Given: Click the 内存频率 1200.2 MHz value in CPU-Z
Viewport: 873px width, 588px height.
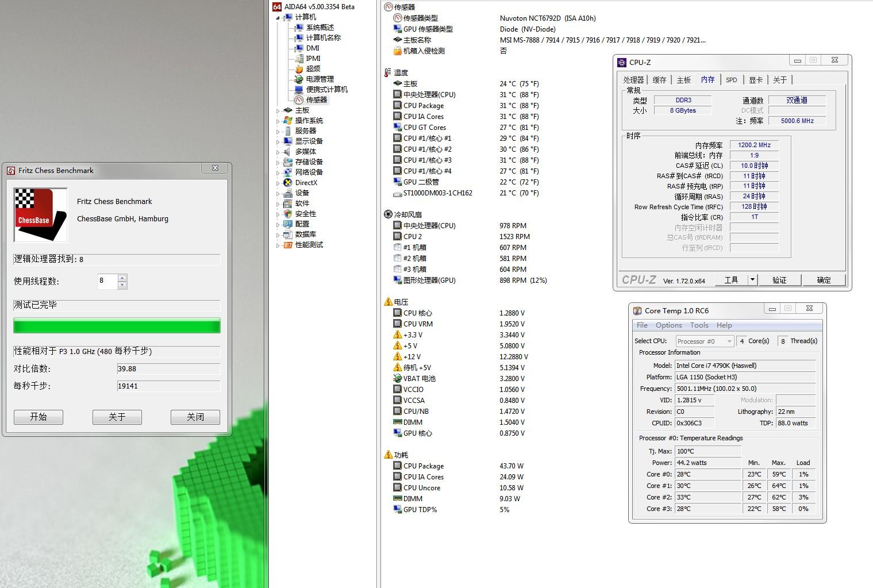Looking at the screenshot, I should click(754, 145).
